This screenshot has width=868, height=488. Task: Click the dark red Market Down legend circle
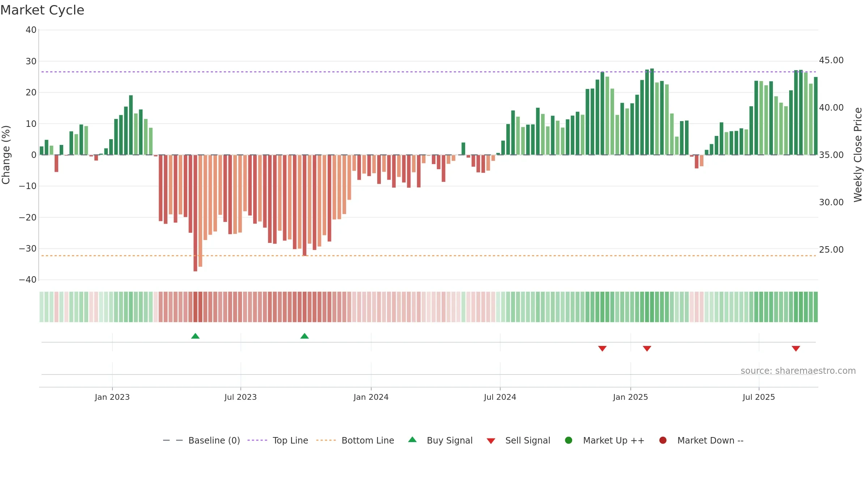[663, 440]
